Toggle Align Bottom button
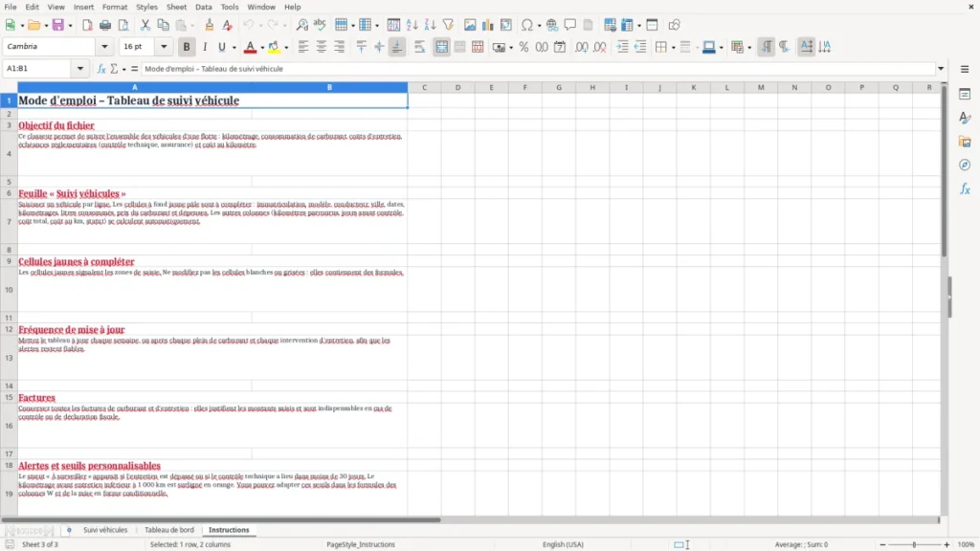This screenshot has width=980, height=551. 397,47
